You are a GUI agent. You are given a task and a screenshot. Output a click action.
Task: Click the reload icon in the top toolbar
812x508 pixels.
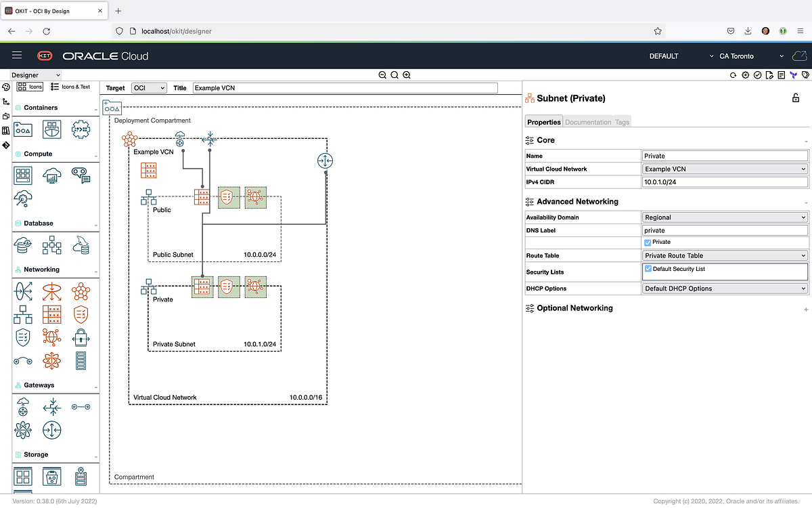733,75
